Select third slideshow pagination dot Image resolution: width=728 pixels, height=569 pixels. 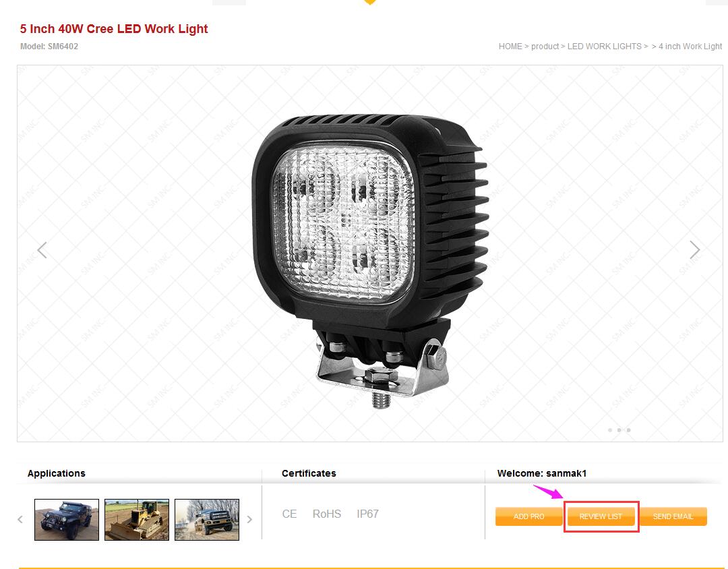point(629,430)
